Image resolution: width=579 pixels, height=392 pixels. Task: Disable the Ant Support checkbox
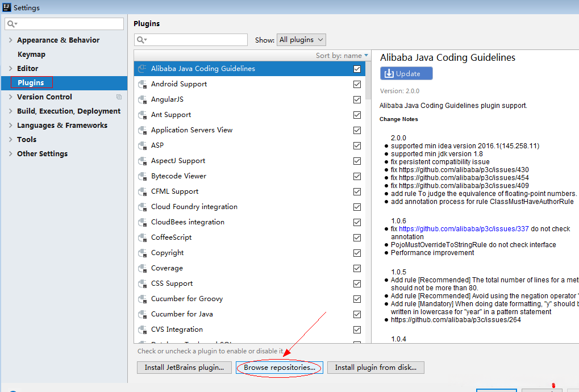point(357,115)
